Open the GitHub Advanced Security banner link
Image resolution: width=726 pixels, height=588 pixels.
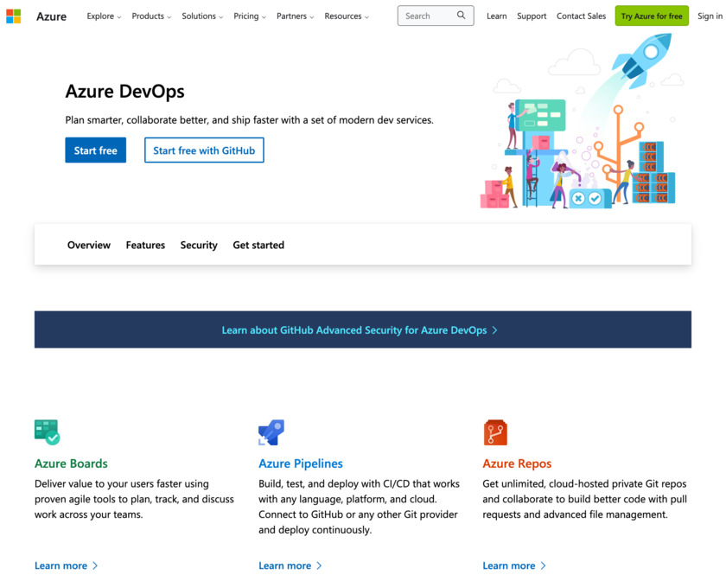[360, 330]
